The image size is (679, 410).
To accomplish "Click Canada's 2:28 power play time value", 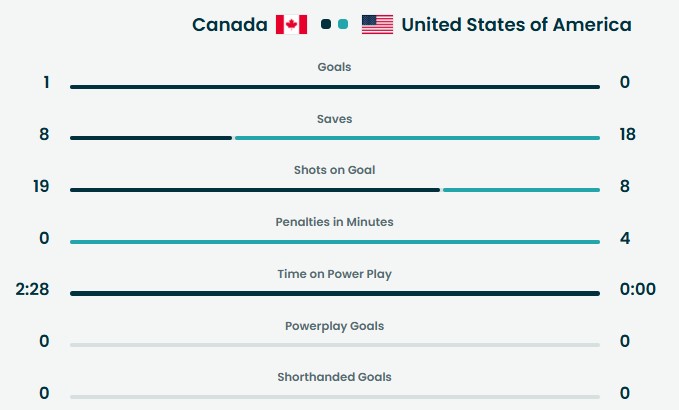I will (x=33, y=290).
